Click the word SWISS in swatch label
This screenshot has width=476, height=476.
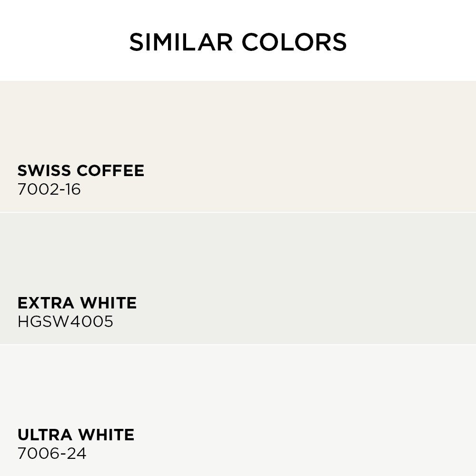44,170
